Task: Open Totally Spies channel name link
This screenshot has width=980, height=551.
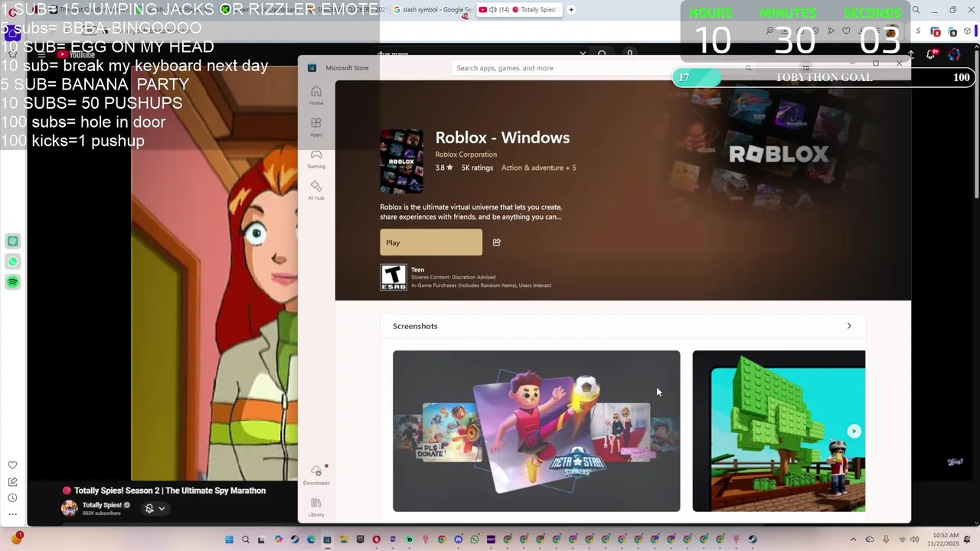Action: 102,505
